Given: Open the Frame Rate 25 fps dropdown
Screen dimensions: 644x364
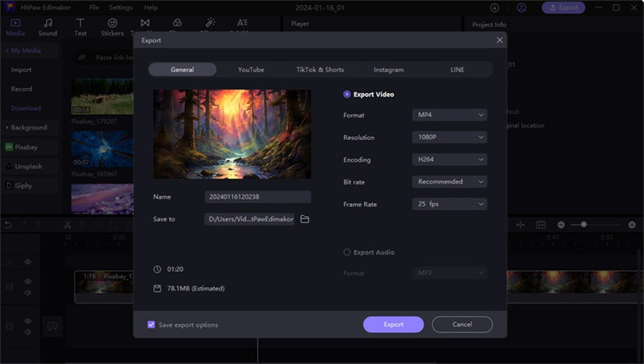Looking at the screenshot, I should point(449,205).
